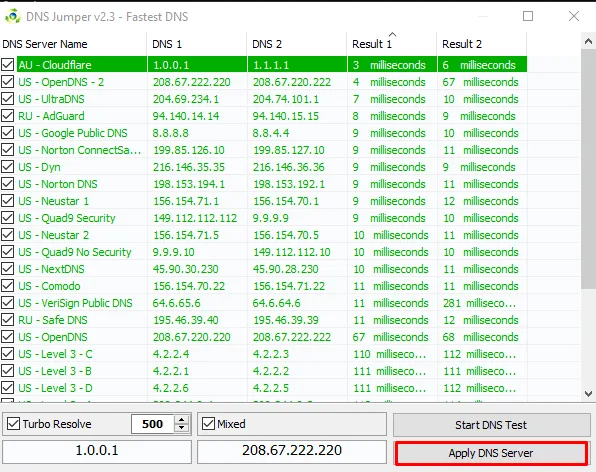Toggle the US - Google Public DNS checkbox
This screenshot has height=472, width=596.
click(8, 133)
